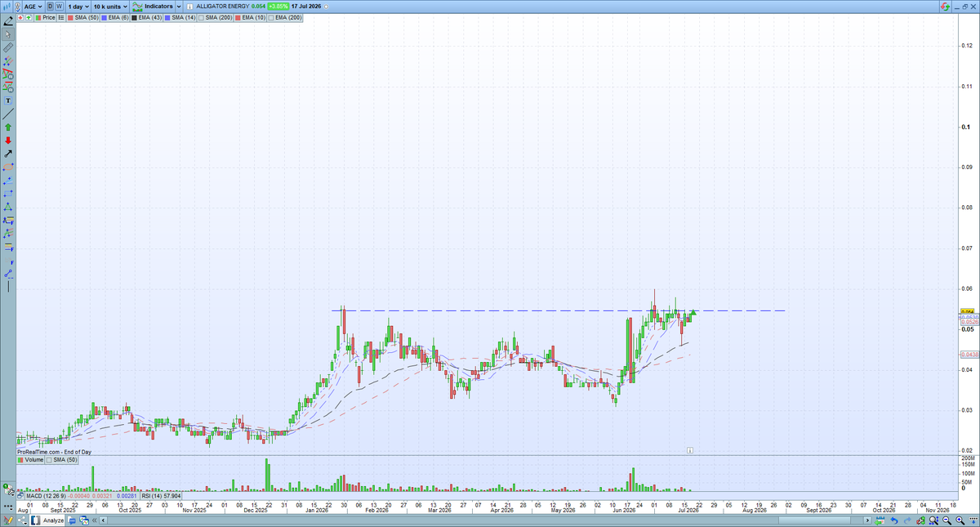This screenshot has width=980, height=527.
Task: Click the info icon beside ALLIGATOR ENERGY
Action: [189, 7]
